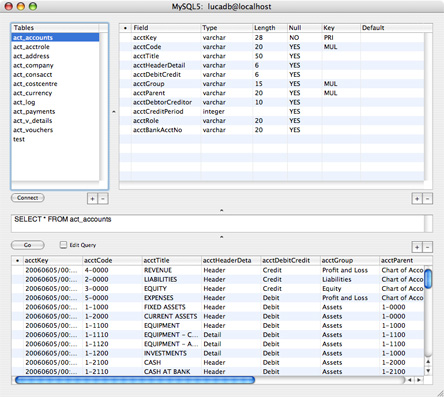
Task: Select the test table
Action: (55, 139)
